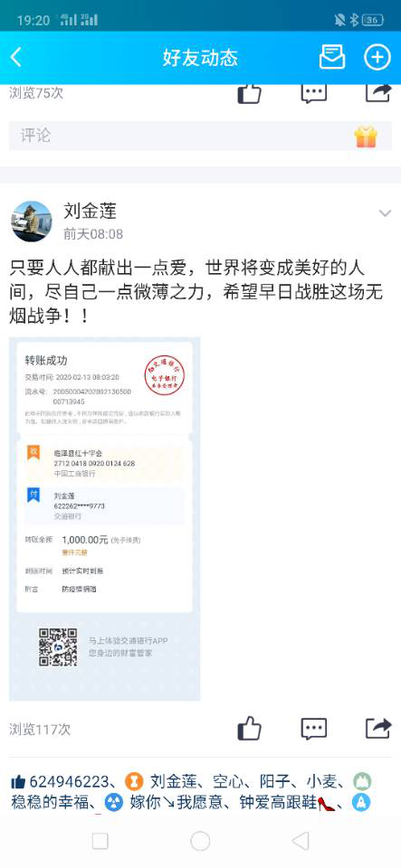Image resolution: width=401 pixels, height=868 pixels.
Task: Open recent apps with the square button
Action: point(100,841)
